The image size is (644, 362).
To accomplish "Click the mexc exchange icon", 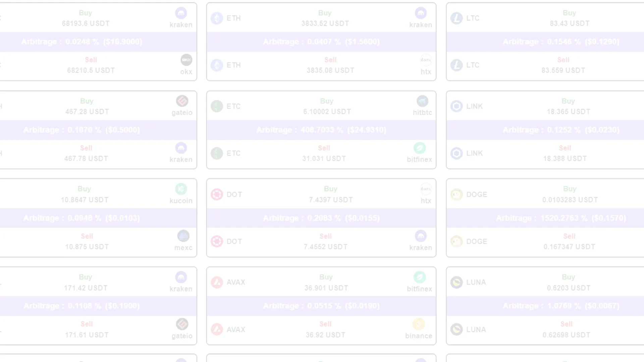I will point(183,236).
